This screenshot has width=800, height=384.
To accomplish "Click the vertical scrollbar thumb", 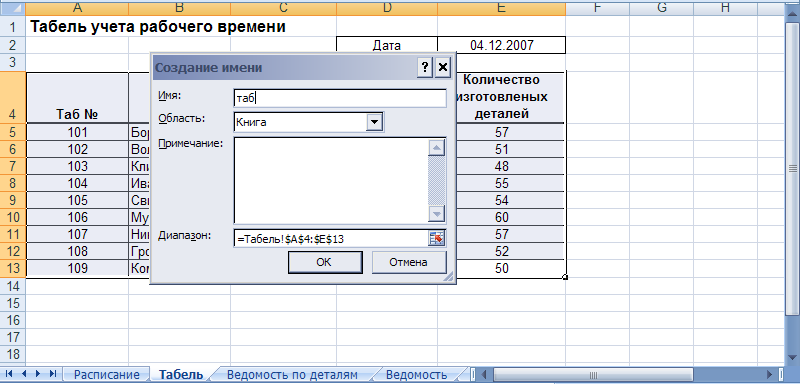I will coord(792,168).
